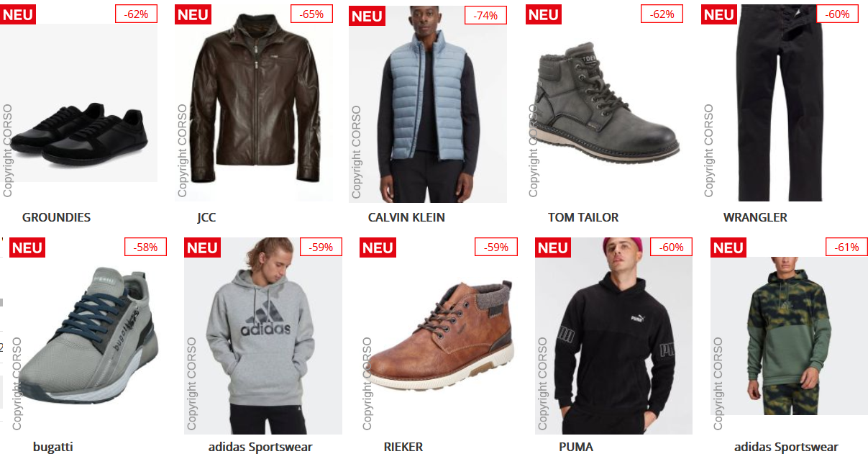The height and width of the screenshot is (459, 868).
Task: Click the GROUNDIES brand name
Action: 56,217
